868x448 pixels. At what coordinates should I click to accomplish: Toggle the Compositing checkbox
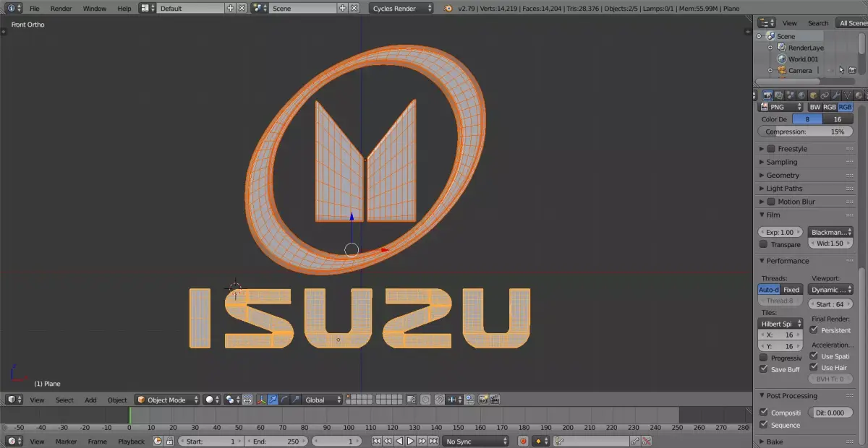763,413
